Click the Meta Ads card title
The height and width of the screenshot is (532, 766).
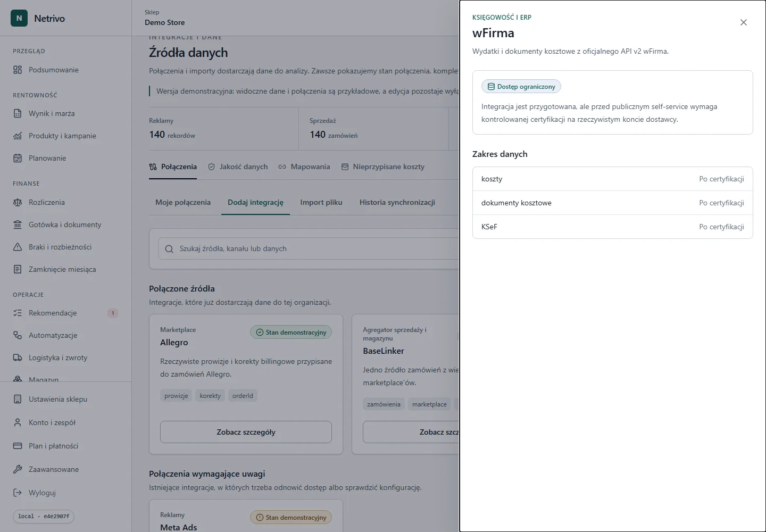point(179,527)
